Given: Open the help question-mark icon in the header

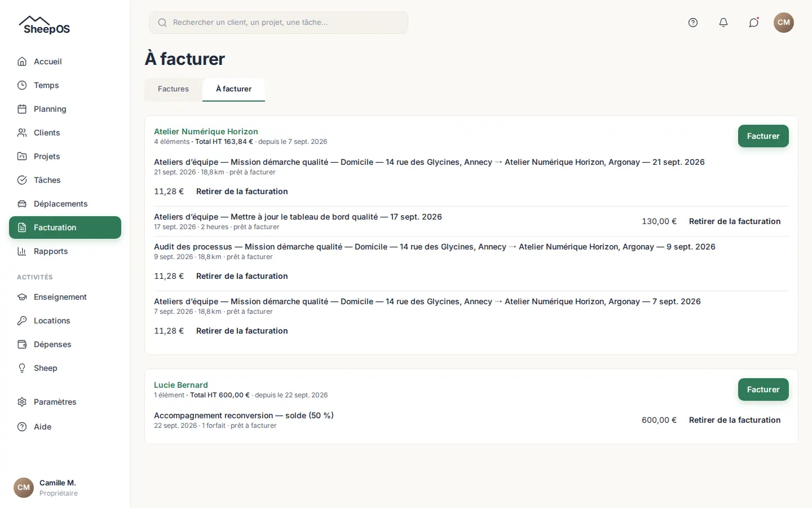Looking at the screenshot, I should (693, 23).
